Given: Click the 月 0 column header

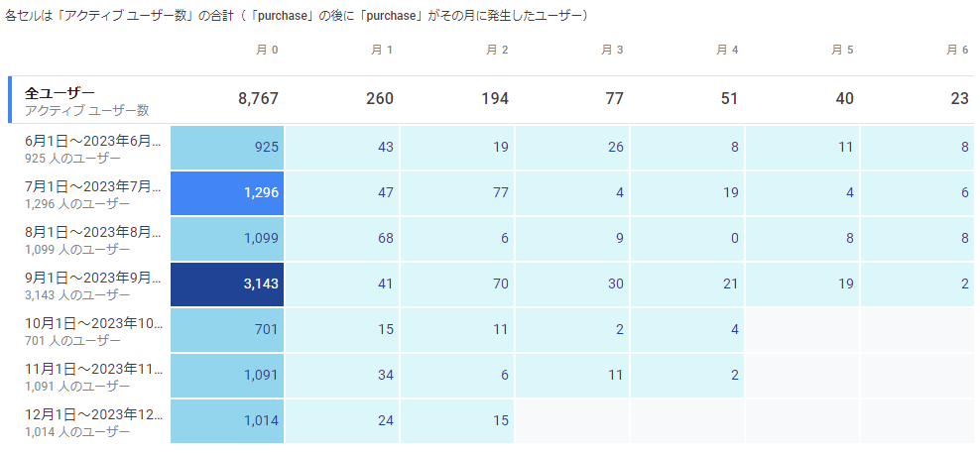Looking at the screenshot, I should (x=268, y=50).
